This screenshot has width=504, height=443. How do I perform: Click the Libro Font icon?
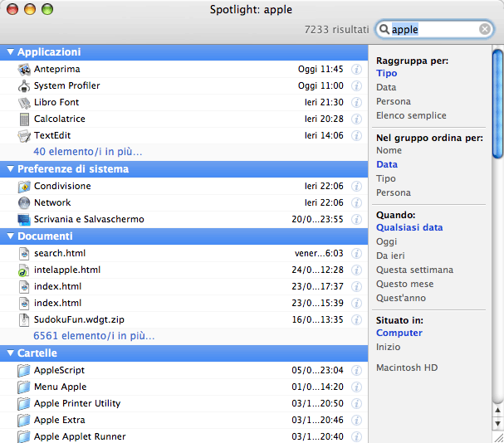(x=24, y=103)
